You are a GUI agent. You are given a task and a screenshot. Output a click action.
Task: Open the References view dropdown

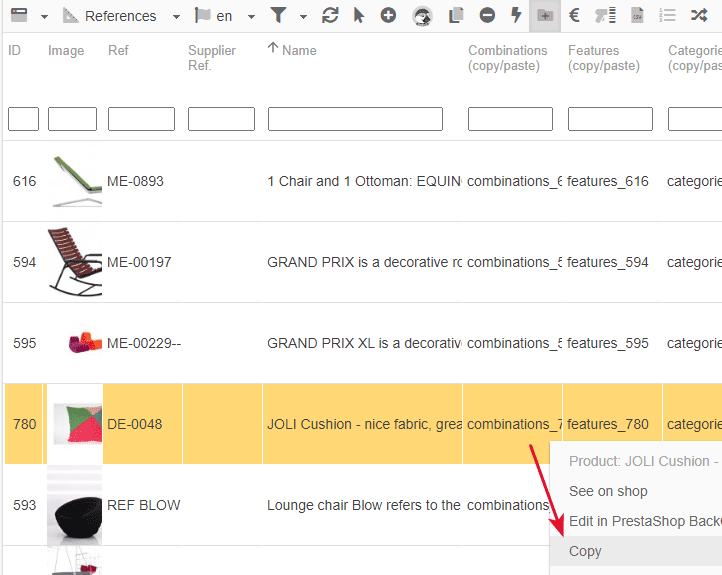(176, 17)
